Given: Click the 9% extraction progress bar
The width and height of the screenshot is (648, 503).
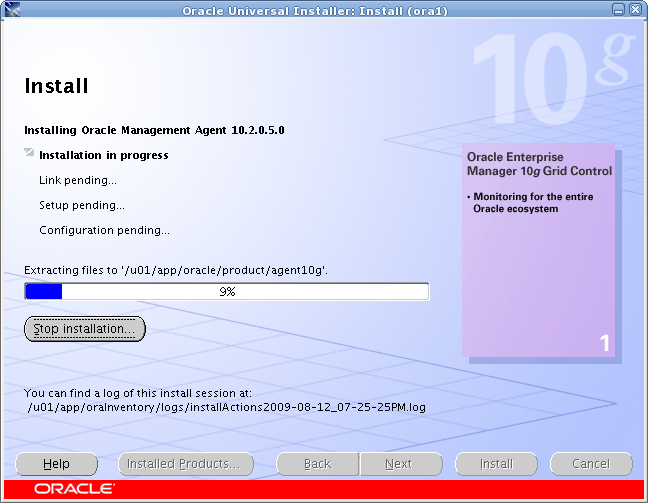Looking at the screenshot, I should tap(227, 292).
